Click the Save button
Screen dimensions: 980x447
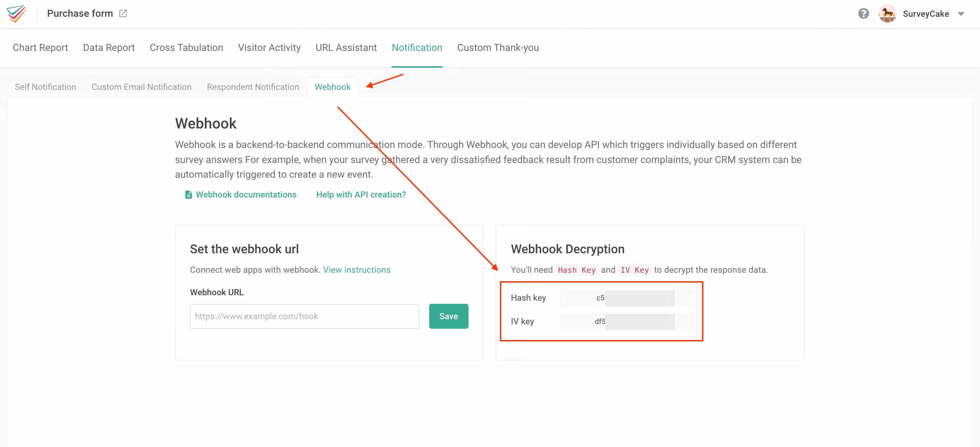[x=449, y=316]
